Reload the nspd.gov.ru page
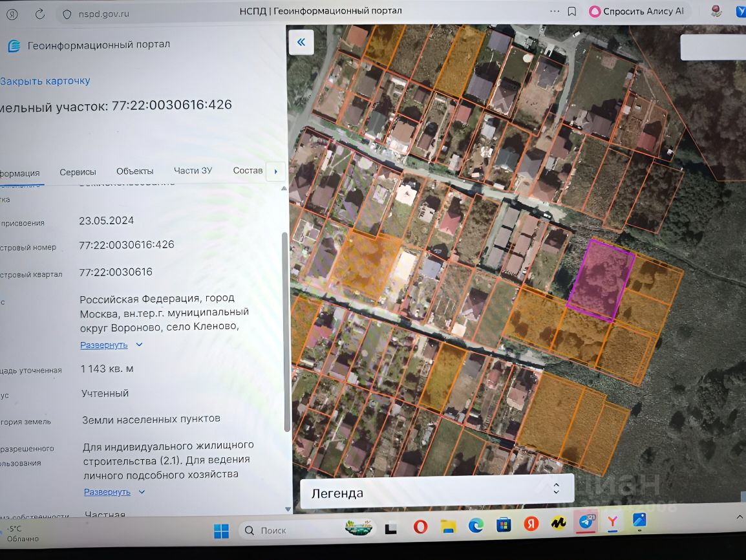Image resolution: width=746 pixels, height=560 pixels. 40,14
